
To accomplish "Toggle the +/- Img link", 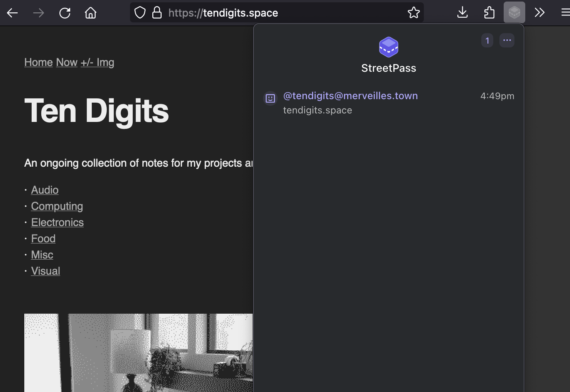I will tap(97, 63).
